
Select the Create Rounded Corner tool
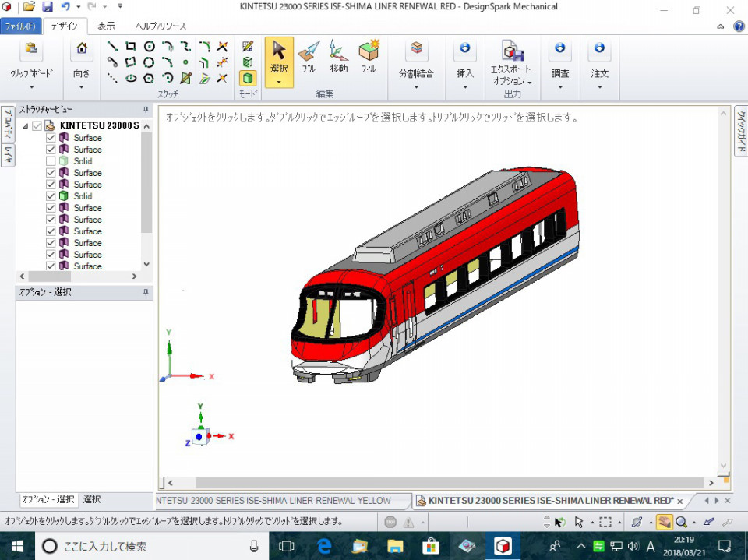point(205,46)
